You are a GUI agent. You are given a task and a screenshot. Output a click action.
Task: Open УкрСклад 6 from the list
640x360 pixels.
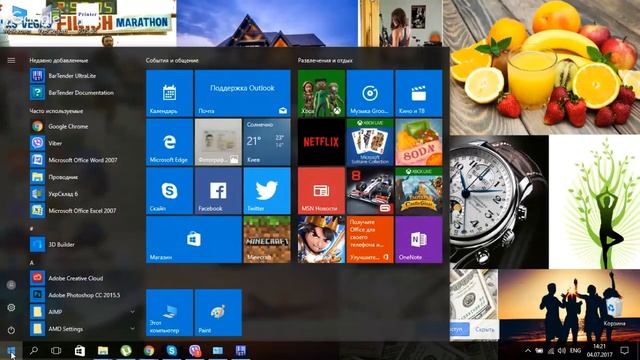point(83,194)
